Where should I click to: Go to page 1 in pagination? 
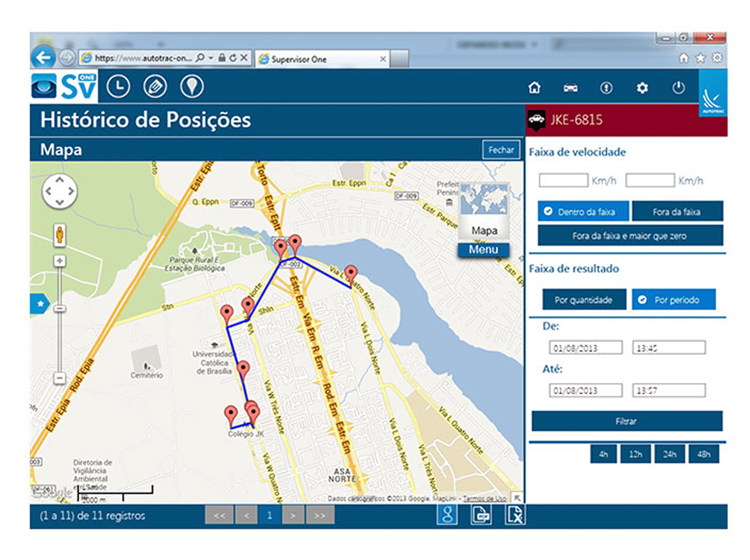270,515
